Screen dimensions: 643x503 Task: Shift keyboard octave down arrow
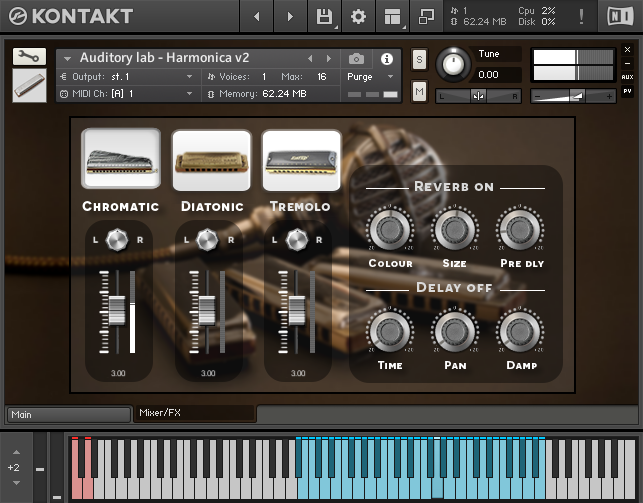click(16, 483)
